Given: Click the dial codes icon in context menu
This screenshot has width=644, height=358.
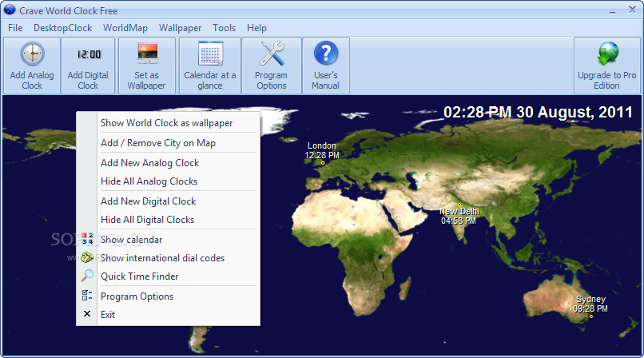Looking at the screenshot, I should 87,257.
